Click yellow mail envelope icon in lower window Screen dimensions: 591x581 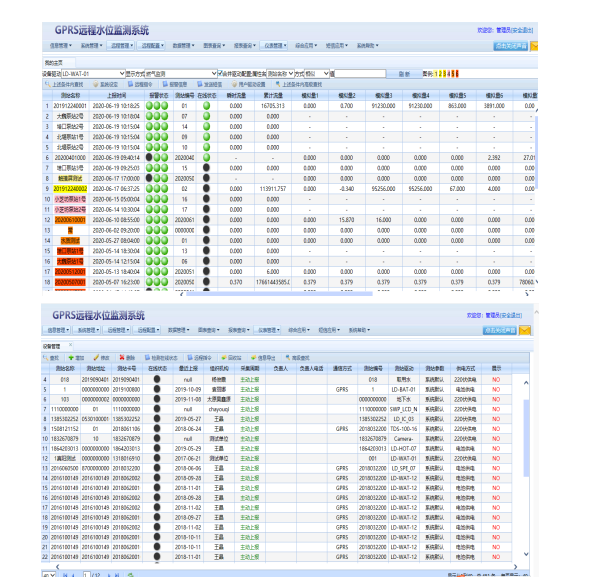[525, 331]
